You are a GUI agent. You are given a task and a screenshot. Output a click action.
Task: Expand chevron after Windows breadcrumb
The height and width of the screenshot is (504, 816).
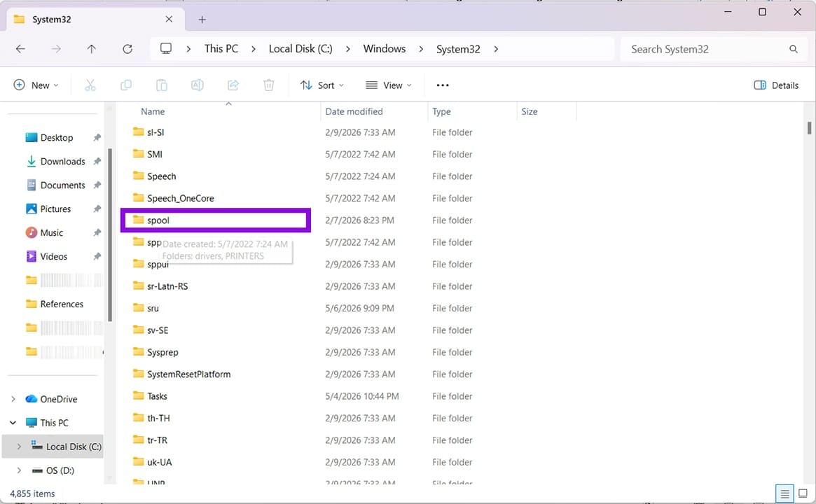click(x=420, y=49)
